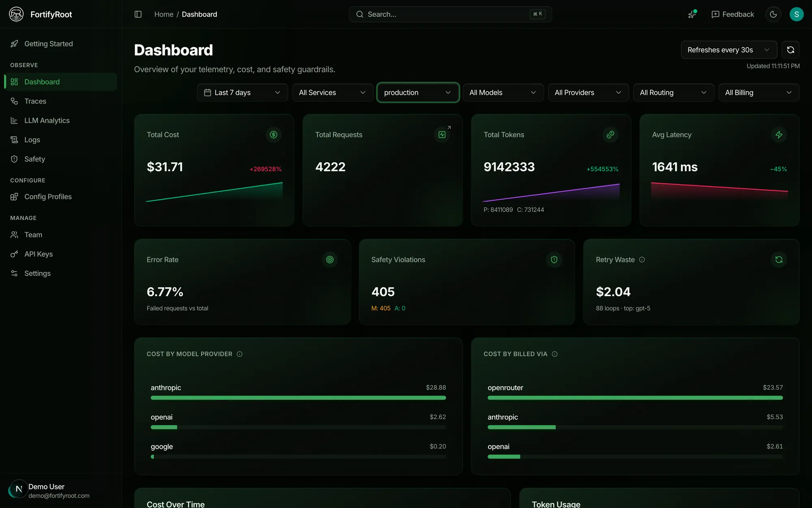
Task: Toggle dark mode moon button
Action: click(773, 14)
